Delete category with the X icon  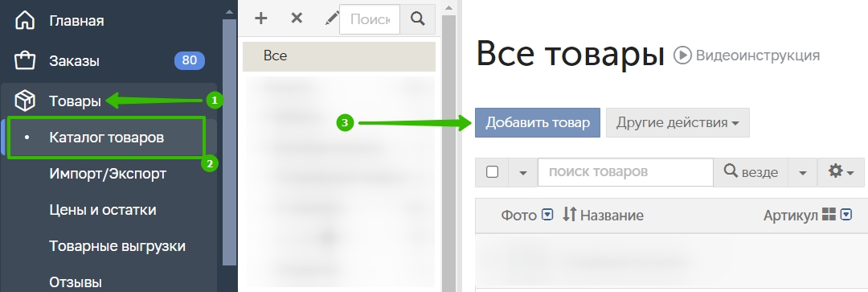pos(297,19)
